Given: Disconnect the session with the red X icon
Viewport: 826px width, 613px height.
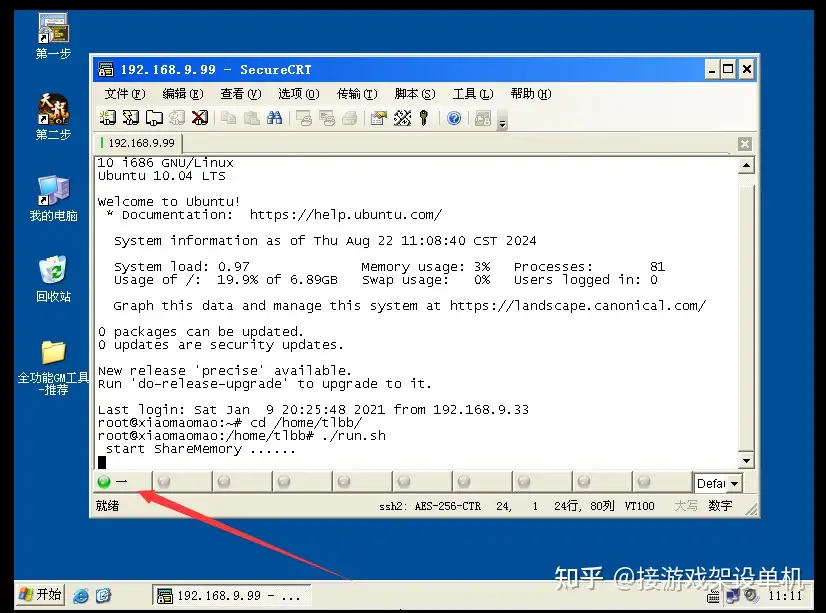Looking at the screenshot, I should pos(200,117).
